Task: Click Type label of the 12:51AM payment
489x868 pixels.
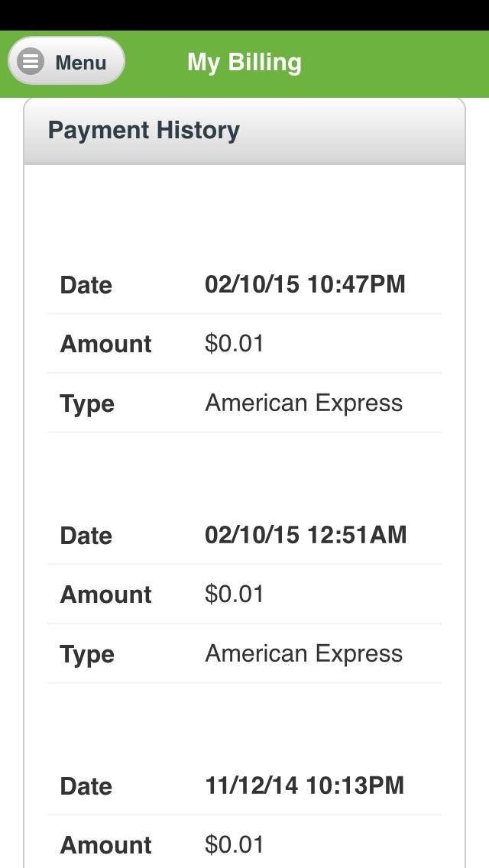Action: pos(87,654)
